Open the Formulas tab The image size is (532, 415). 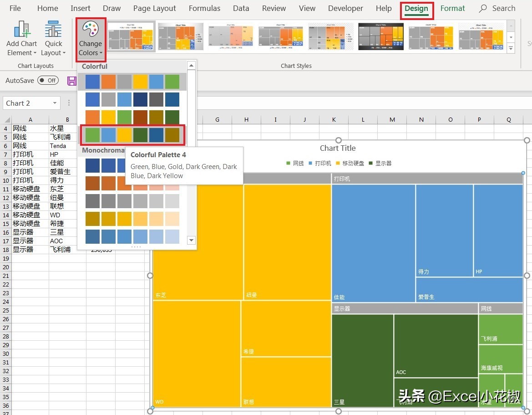click(204, 9)
